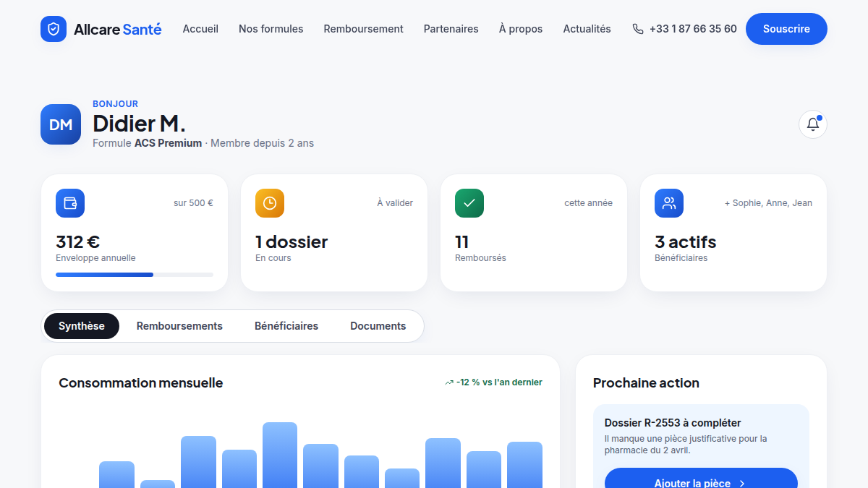Open the Documents tab
The width and height of the screenshot is (868, 488).
click(378, 326)
